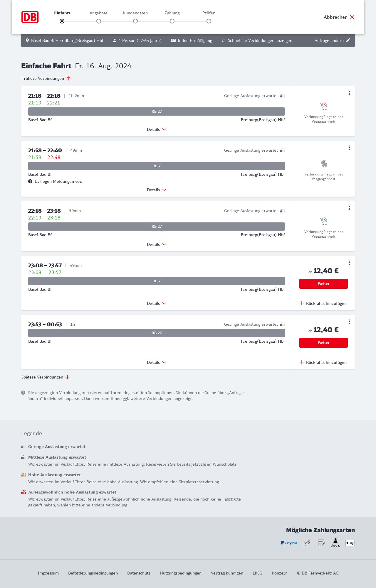Click the X icon beside Abbrechen
Viewport: 376px width, 588px height.
coord(352,17)
